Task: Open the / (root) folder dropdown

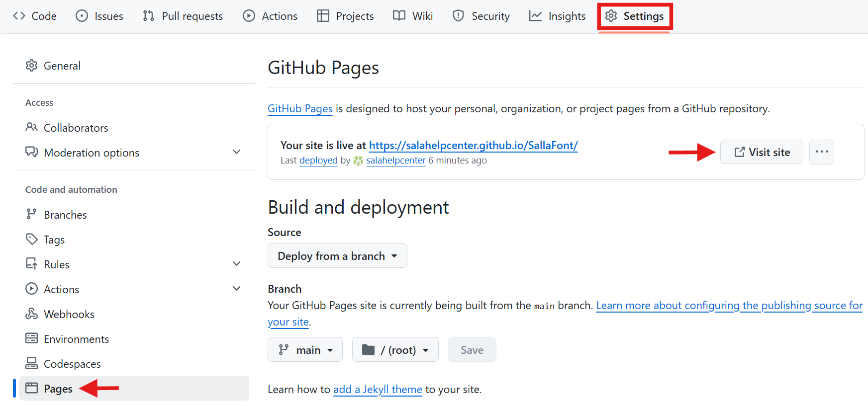Action: 395,350
